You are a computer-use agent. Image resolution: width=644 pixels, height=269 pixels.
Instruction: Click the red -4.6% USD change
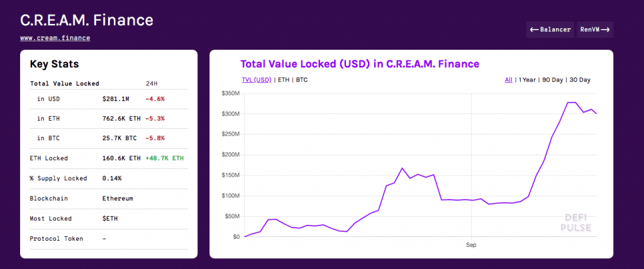coord(155,99)
